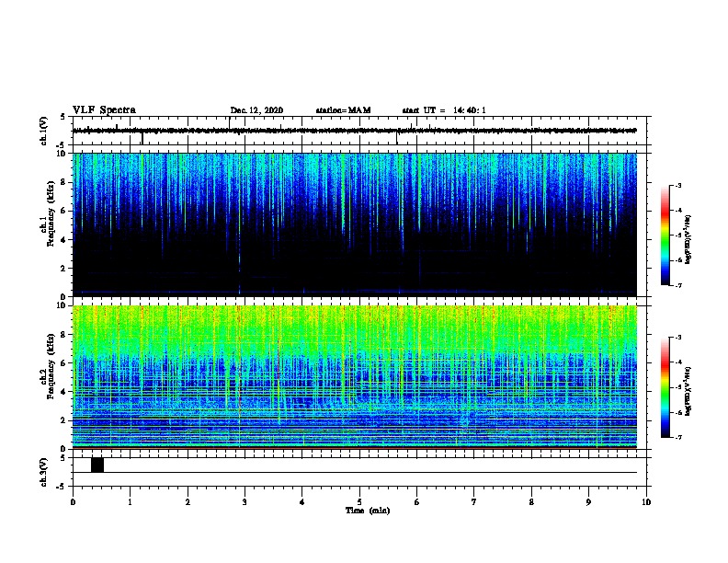This screenshot has width=728, height=563.
Task: Click the '2' tick on ch.2 frequency axis
Action: point(63,420)
